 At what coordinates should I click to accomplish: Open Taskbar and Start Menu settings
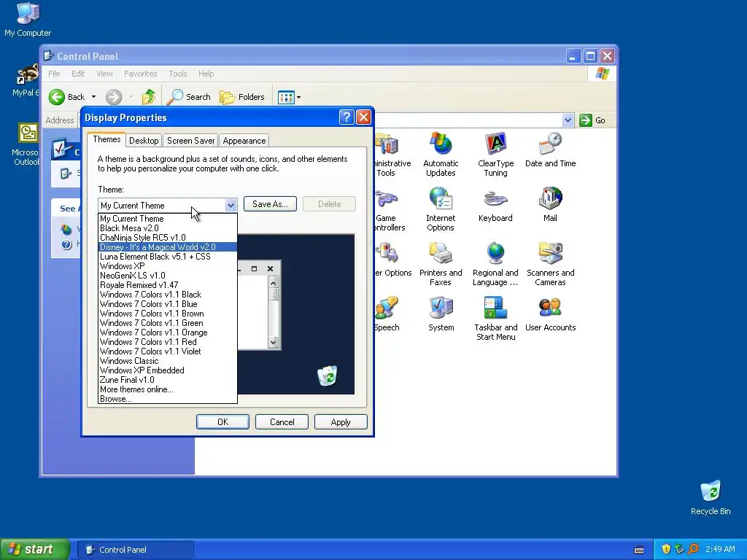(495, 319)
